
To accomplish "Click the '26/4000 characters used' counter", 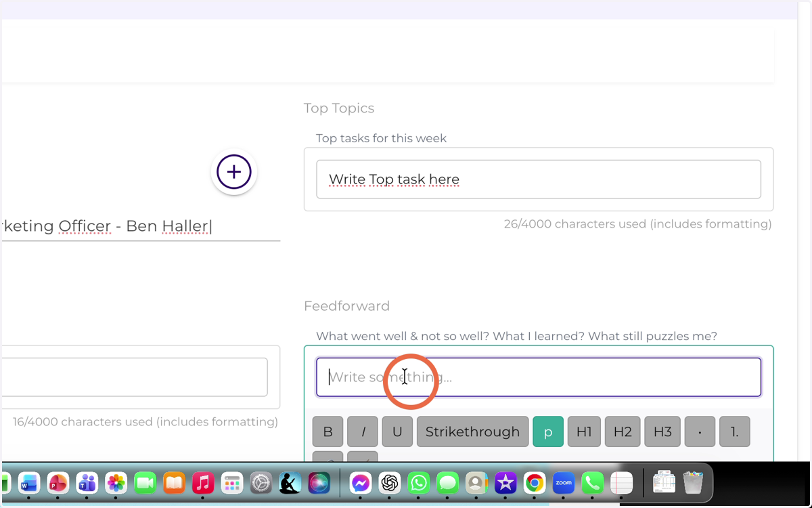I will [x=637, y=224].
